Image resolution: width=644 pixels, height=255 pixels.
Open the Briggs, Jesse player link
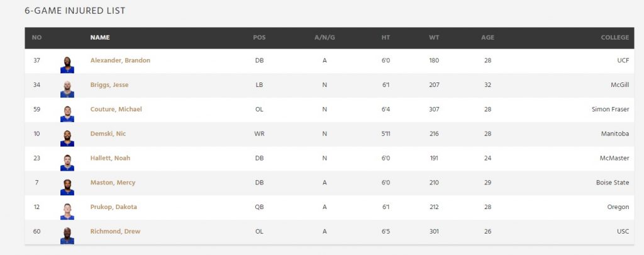(109, 85)
